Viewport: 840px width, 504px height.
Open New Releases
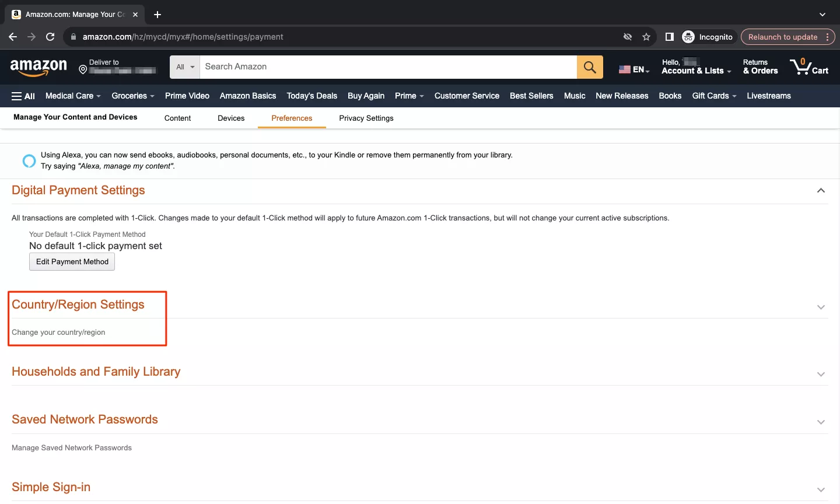point(622,96)
